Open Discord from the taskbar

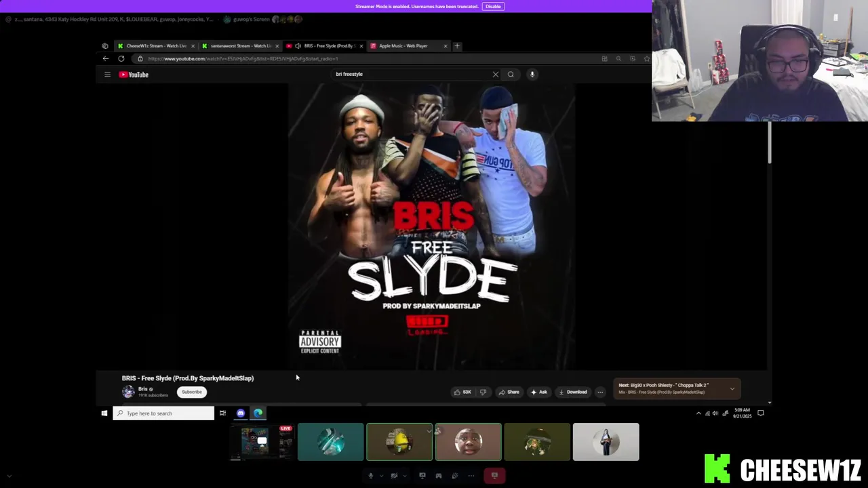coord(241,413)
